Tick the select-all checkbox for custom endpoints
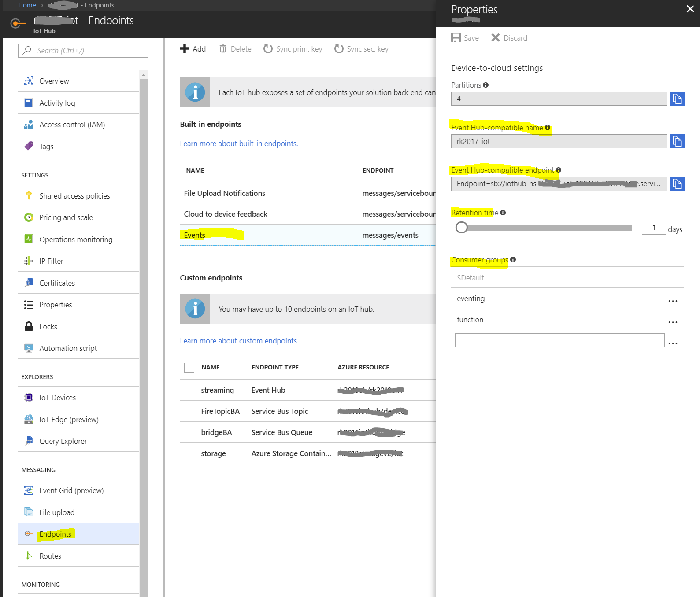The width and height of the screenshot is (700, 597). [x=189, y=368]
